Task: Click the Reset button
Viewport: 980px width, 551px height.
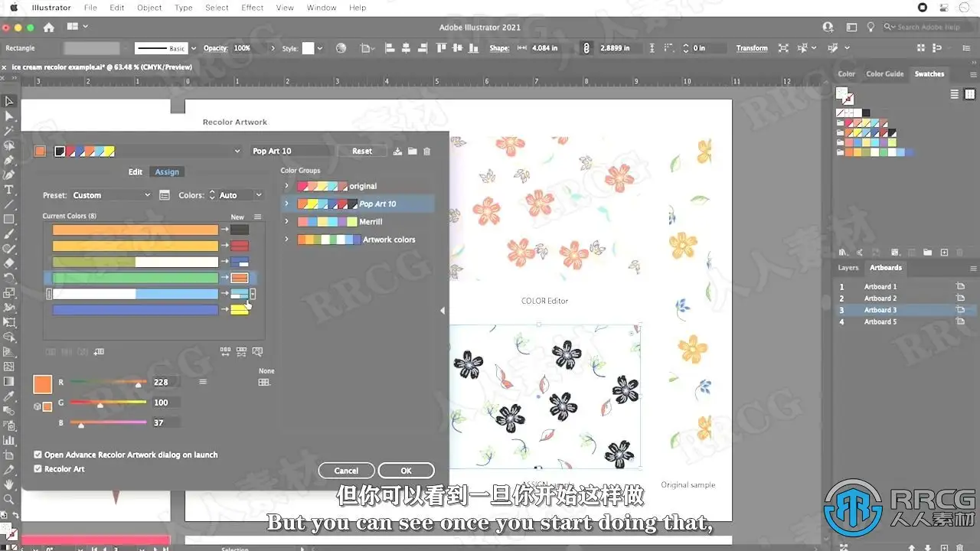Action: pyautogui.click(x=362, y=152)
